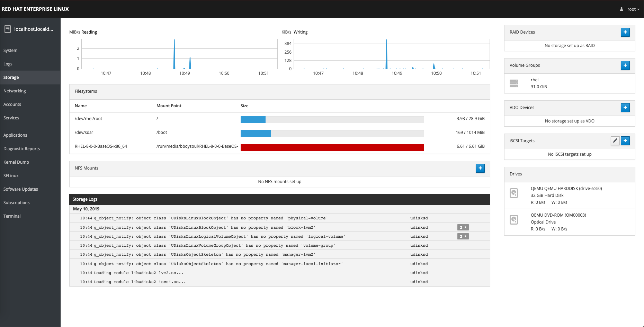
Task: Open the Terminal page
Action: [x=30, y=216]
